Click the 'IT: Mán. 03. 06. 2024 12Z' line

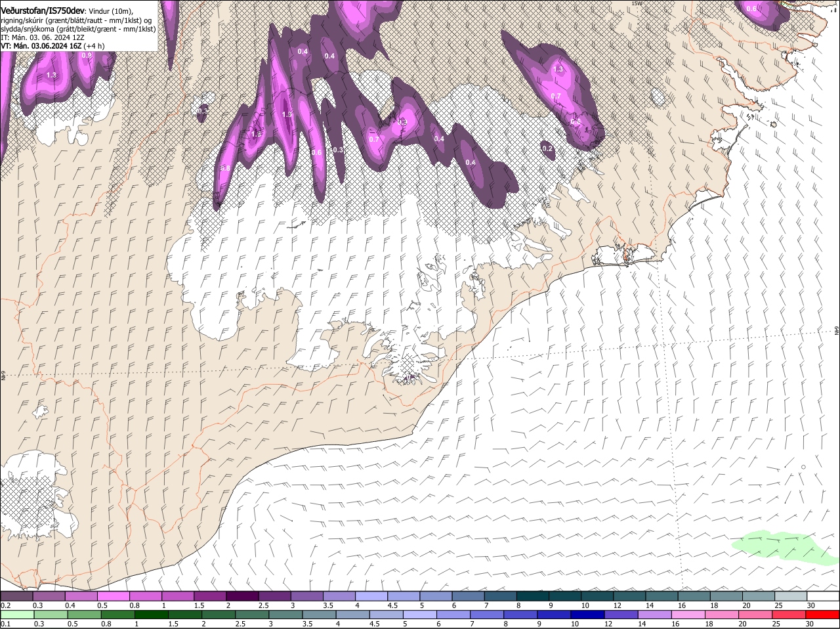click(43, 37)
